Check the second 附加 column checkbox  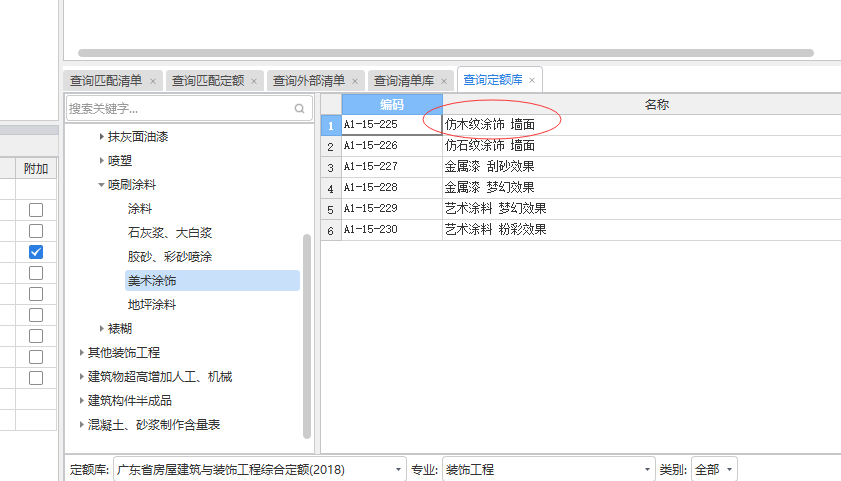click(36, 231)
